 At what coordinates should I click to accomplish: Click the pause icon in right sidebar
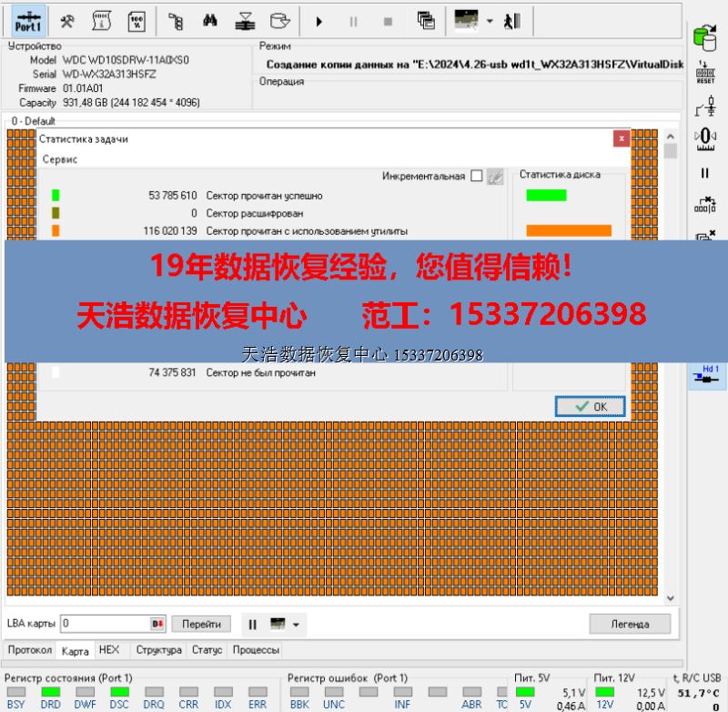coord(704,173)
